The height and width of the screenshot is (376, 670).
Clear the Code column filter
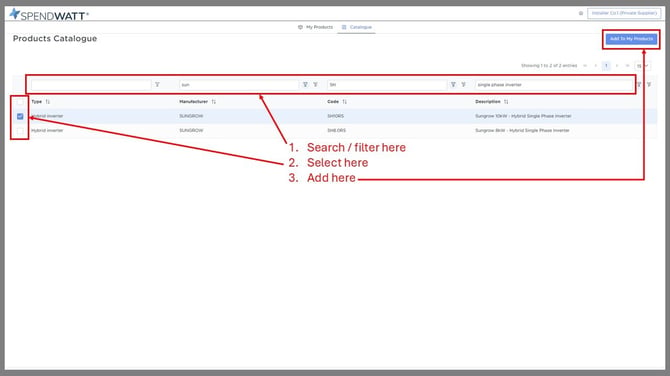(x=463, y=85)
